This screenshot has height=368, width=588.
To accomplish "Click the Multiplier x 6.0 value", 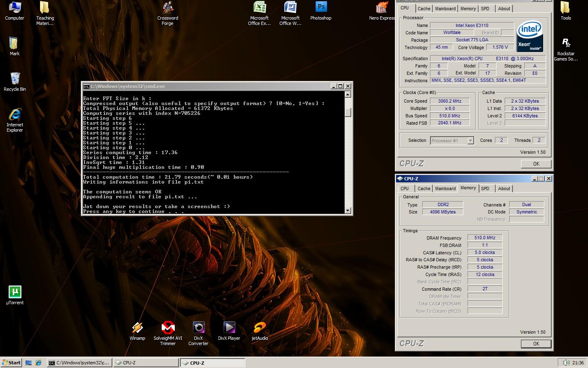I will pyautogui.click(x=450, y=108).
